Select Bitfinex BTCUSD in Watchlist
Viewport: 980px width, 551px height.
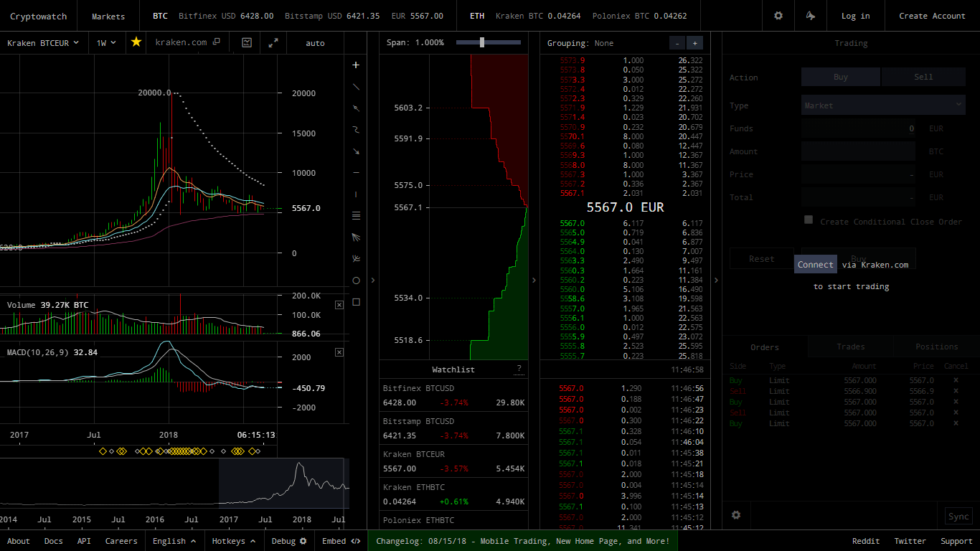point(453,395)
